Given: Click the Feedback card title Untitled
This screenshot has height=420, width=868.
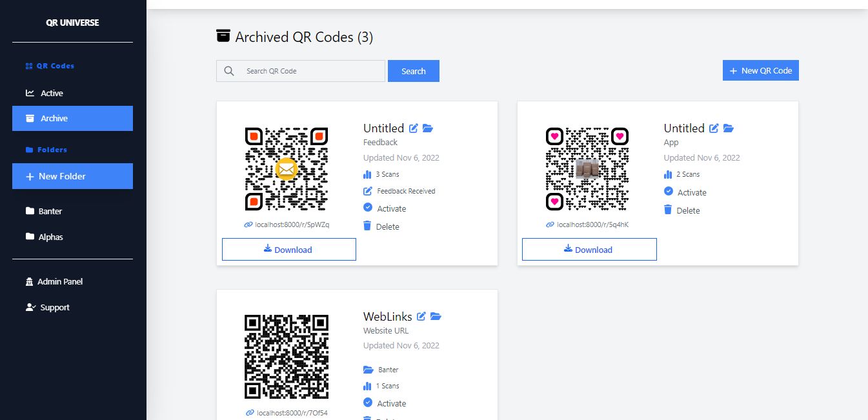Looking at the screenshot, I should coord(383,128).
